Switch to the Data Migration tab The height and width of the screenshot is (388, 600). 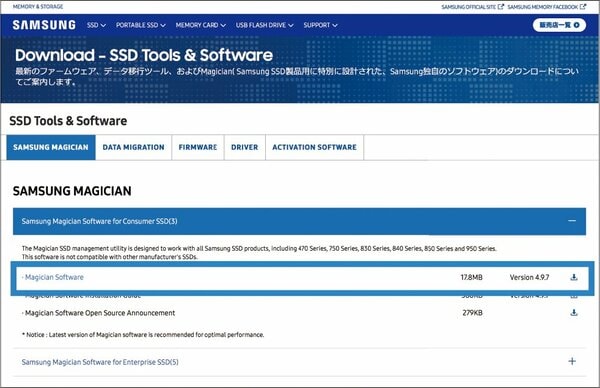click(x=134, y=147)
